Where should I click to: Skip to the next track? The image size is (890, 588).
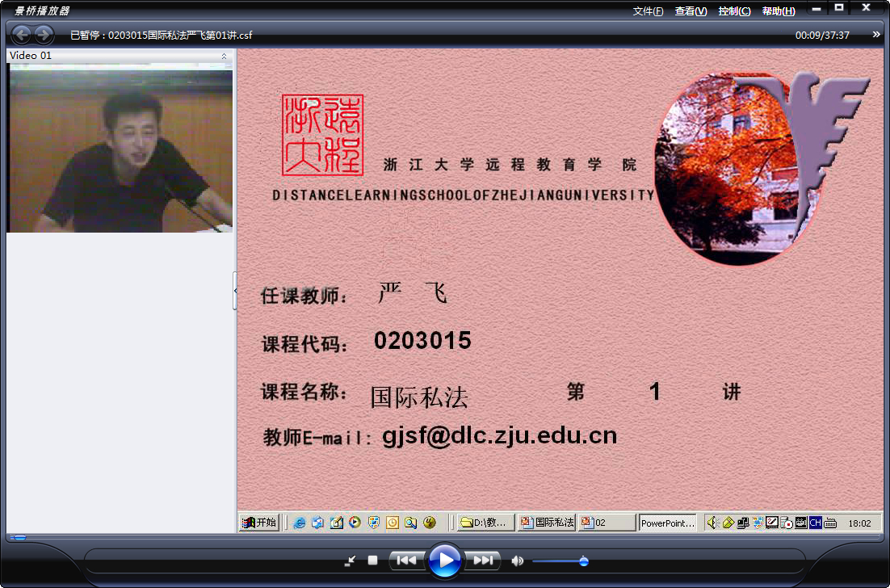(483, 561)
